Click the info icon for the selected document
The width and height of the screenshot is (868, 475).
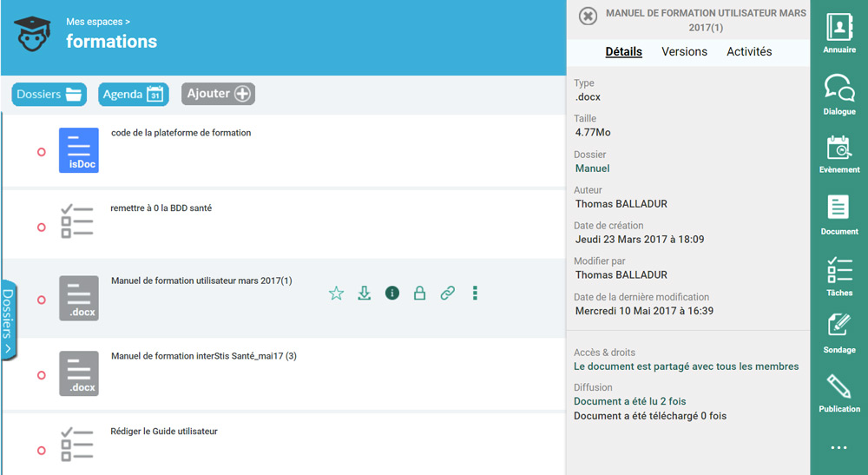392,294
